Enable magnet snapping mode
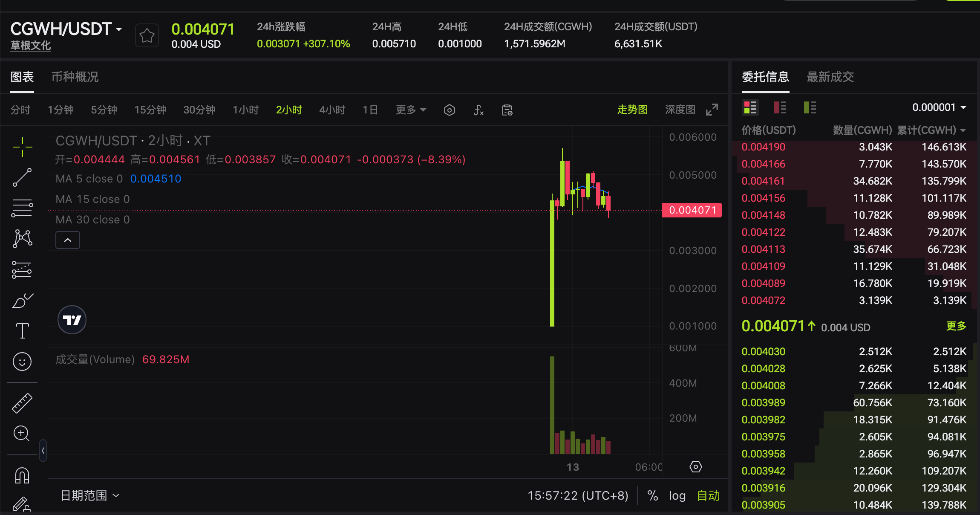 [x=22, y=475]
